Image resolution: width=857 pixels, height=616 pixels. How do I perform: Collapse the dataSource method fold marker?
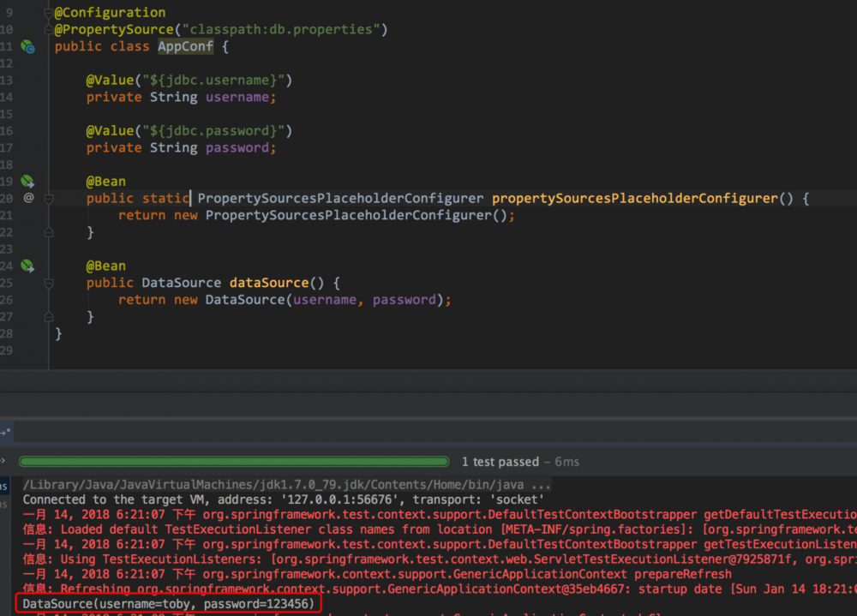[x=49, y=283]
